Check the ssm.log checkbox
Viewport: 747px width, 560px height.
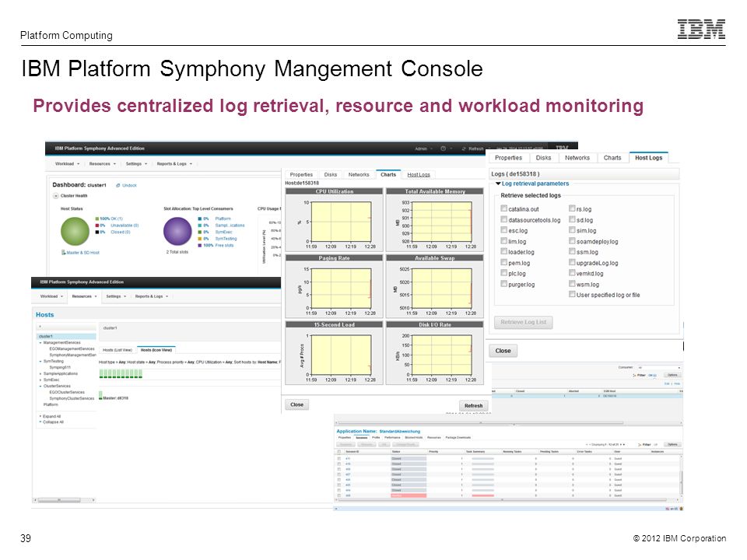(572, 251)
